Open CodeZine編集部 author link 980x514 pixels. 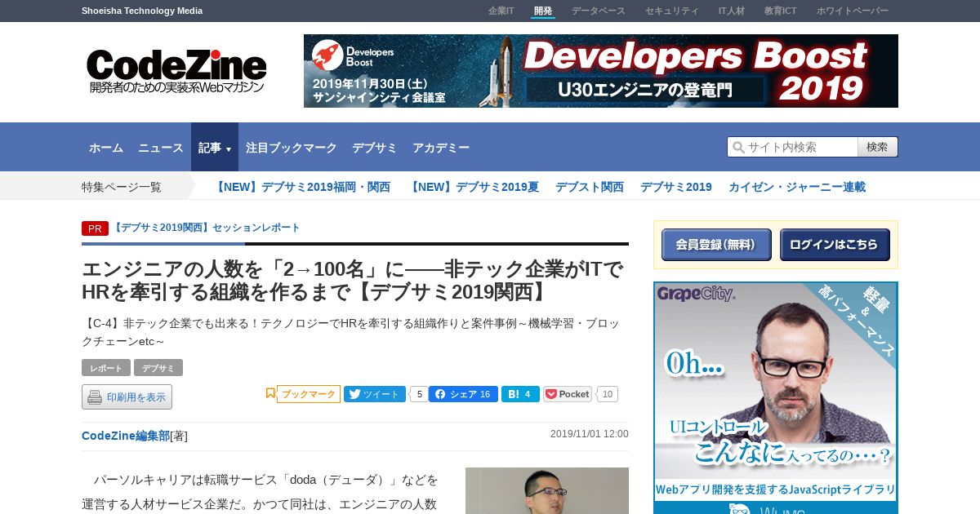pos(126,436)
